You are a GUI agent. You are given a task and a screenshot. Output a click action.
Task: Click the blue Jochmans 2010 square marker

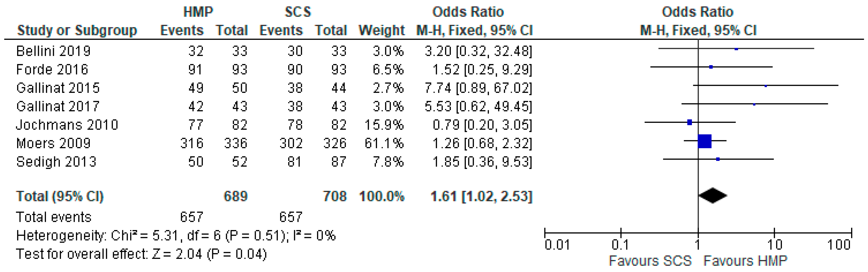point(689,122)
